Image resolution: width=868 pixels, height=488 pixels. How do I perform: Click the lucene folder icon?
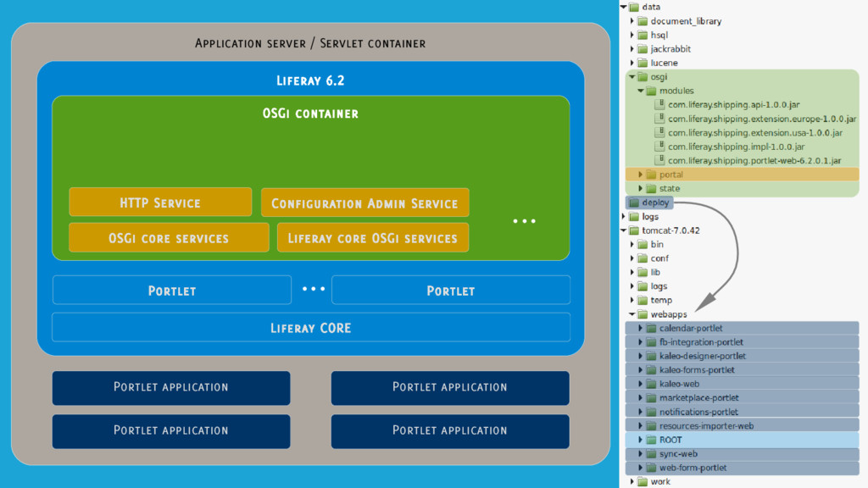[x=643, y=63]
